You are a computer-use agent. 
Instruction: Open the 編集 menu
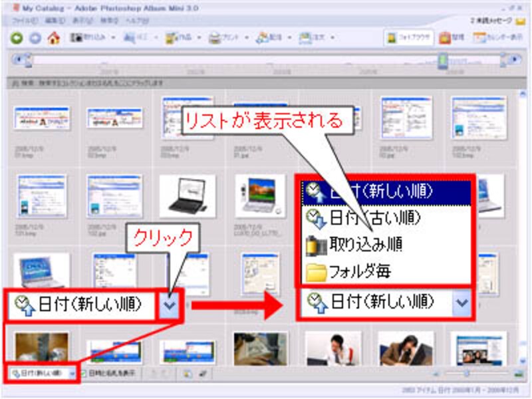coord(55,21)
